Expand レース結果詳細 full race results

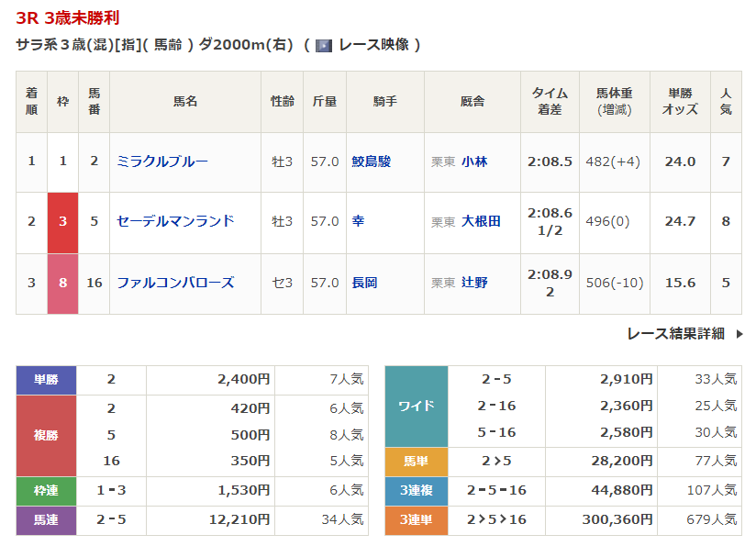tap(675, 334)
